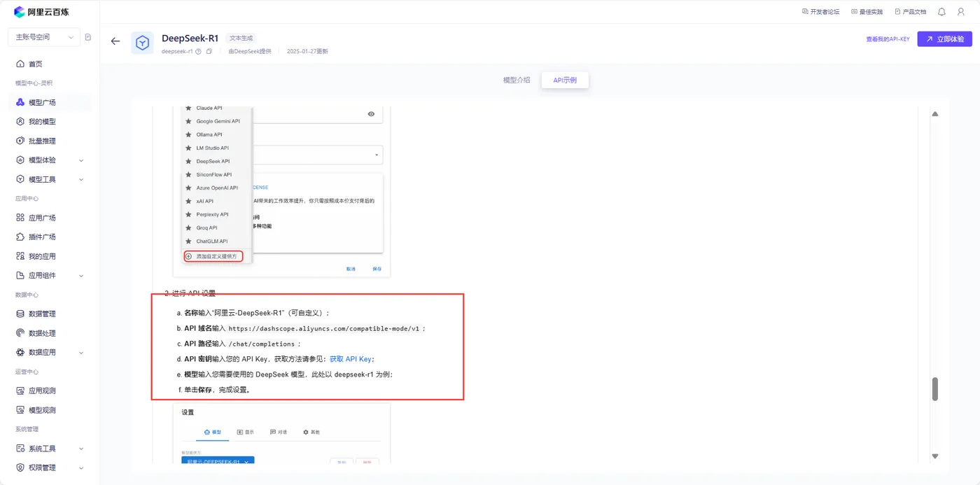Click the 文本生成 tag
The image size is (980, 485).
(x=241, y=38)
